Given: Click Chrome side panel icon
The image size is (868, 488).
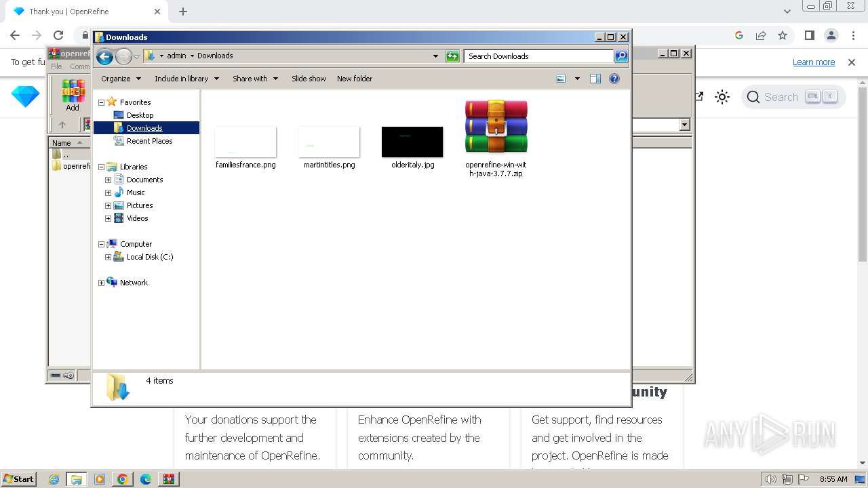Looking at the screenshot, I should coord(810,35).
